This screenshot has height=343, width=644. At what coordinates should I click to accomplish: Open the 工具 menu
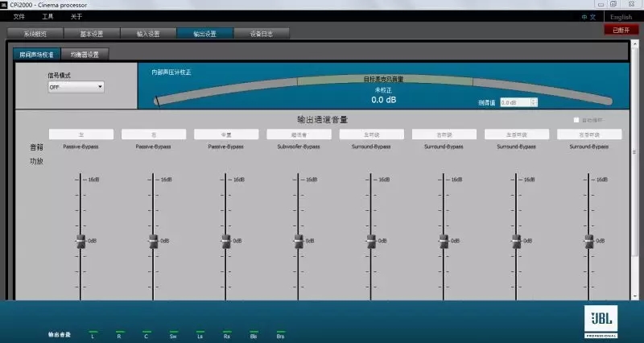click(x=47, y=16)
